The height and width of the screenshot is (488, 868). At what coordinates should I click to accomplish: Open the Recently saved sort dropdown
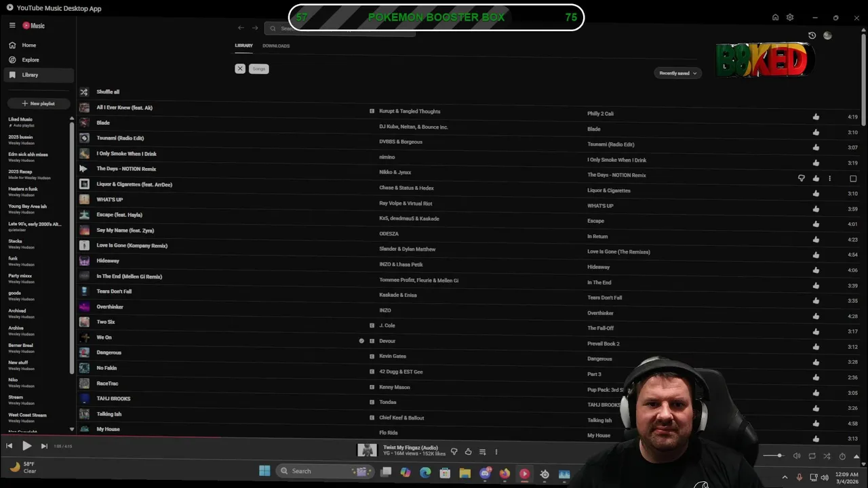tap(677, 73)
